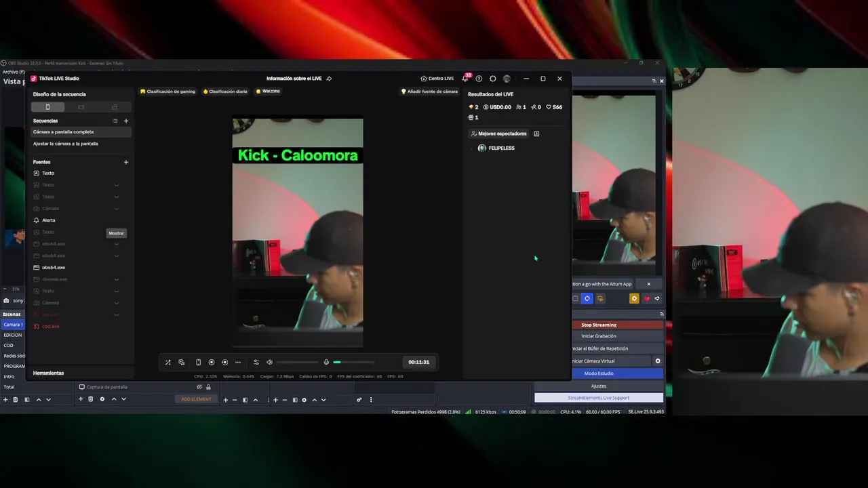Toggle visibility of Captura de pantalla source
The image size is (868, 488).
tap(199, 387)
